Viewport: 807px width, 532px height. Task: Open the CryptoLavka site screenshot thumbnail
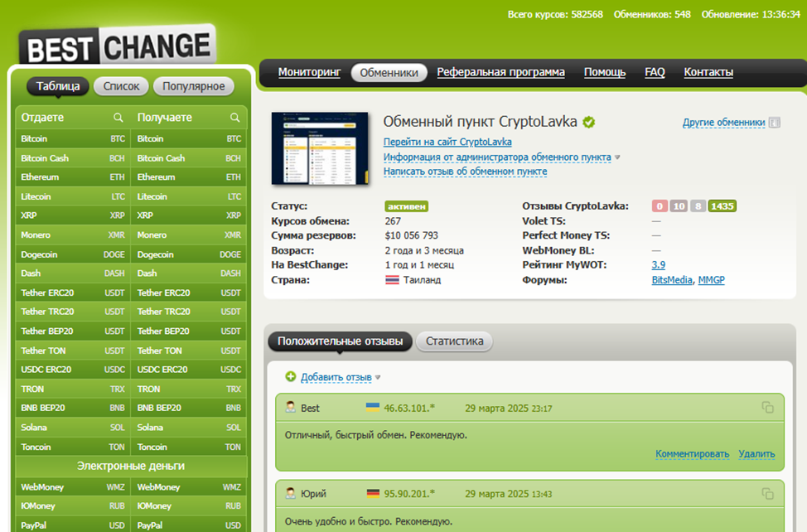(x=320, y=148)
